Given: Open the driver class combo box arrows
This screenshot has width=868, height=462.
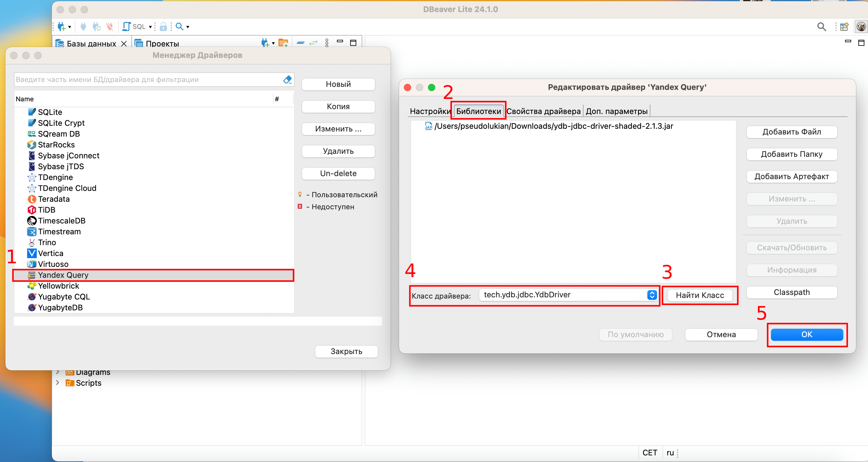Looking at the screenshot, I should click(x=652, y=295).
